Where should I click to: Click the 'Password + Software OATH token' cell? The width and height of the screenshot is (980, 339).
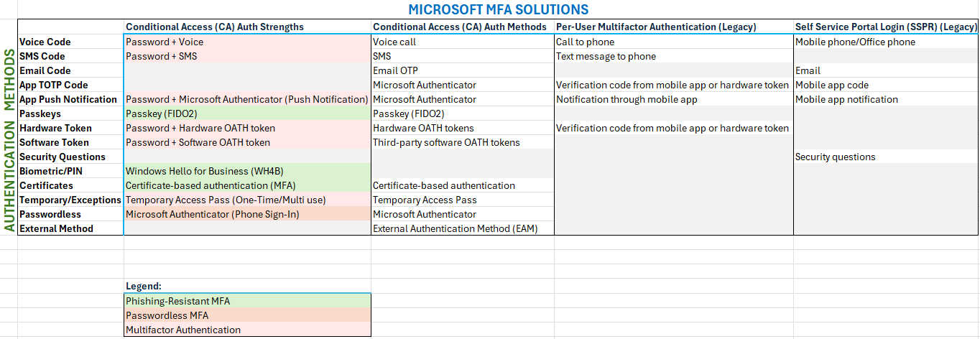click(247, 142)
